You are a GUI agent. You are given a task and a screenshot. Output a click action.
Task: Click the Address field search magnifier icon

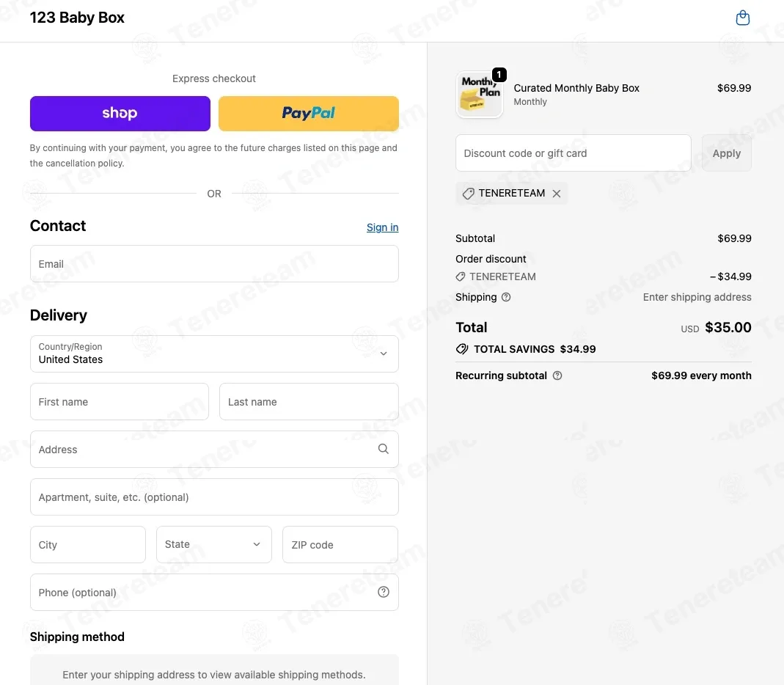[x=383, y=449]
